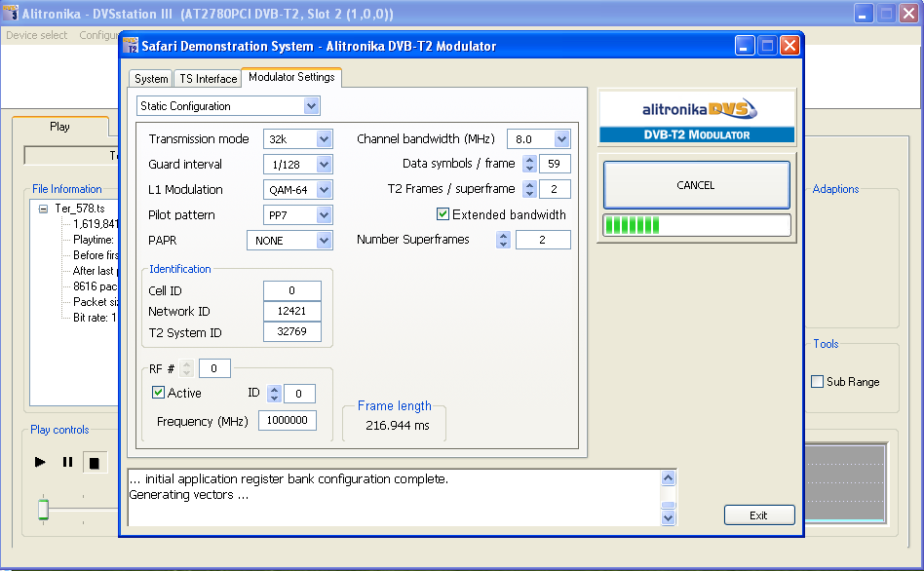Open the Guard interval dropdown

pos(324,165)
